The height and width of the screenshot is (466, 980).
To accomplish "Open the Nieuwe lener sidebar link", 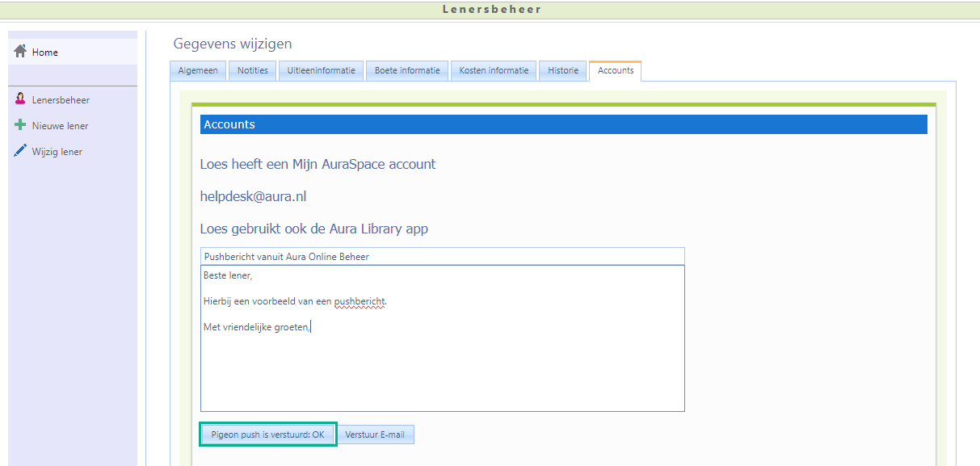I will click(x=60, y=126).
